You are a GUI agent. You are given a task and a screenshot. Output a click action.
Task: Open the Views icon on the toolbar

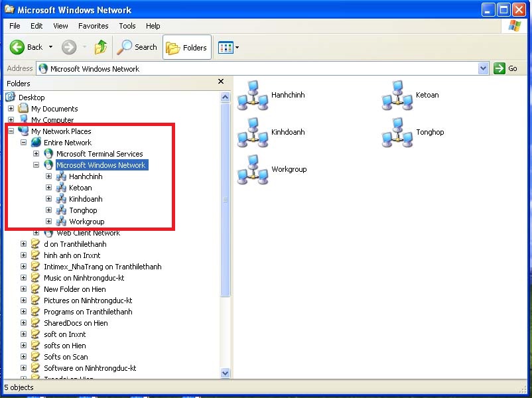(x=225, y=47)
